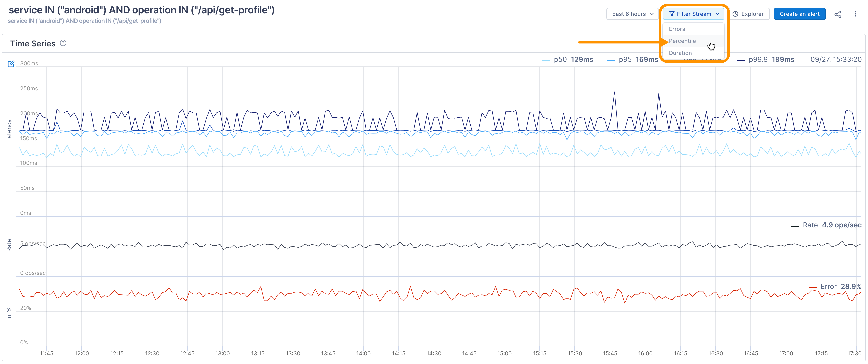Open the three-dot more options menu
This screenshot has height=364, width=868.
coord(855,14)
